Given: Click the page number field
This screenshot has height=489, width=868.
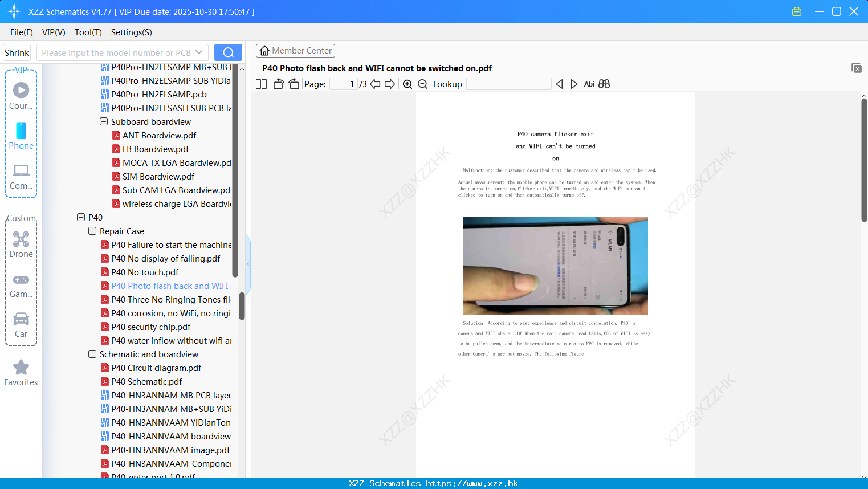Looking at the screenshot, I should (344, 84).
